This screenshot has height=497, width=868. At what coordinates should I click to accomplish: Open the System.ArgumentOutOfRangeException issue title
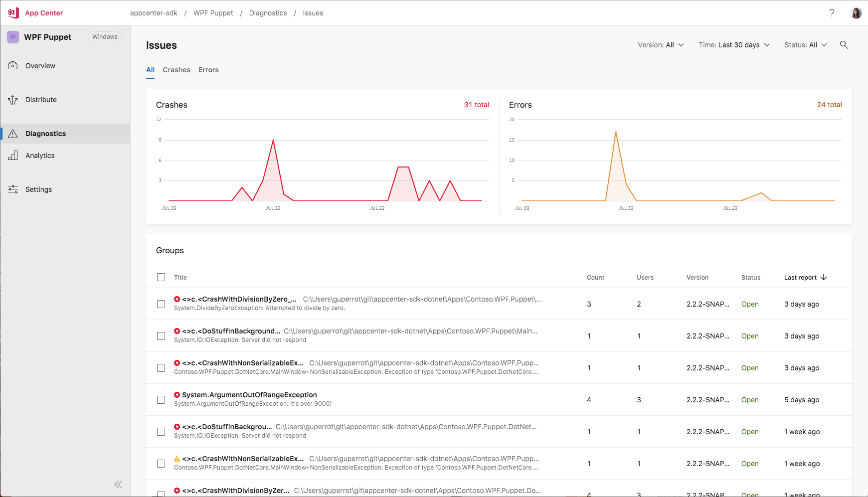pos(249,395)
